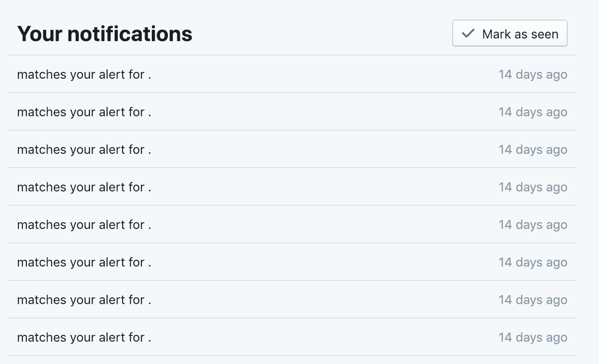This screenshot has height=364, width=599.
Task: Click the seventh 14 days ago timestamp
Action: click(533, 300)
